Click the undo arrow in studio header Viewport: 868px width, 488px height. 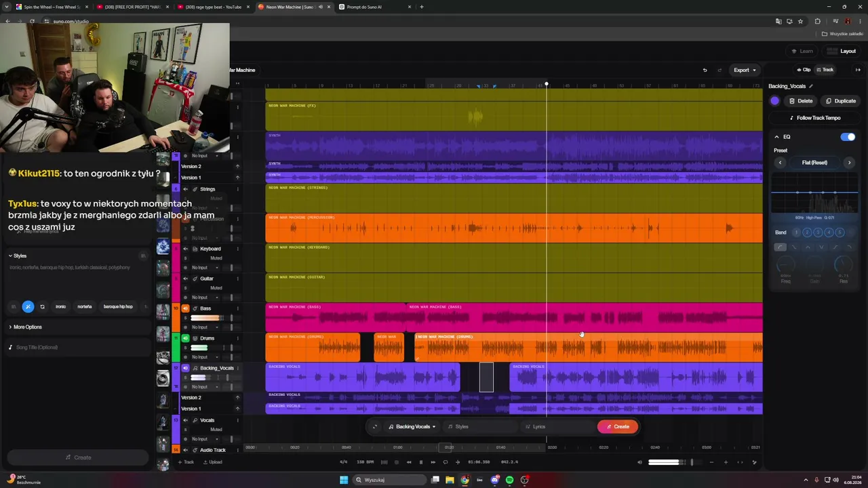click(x=705, y=70)
